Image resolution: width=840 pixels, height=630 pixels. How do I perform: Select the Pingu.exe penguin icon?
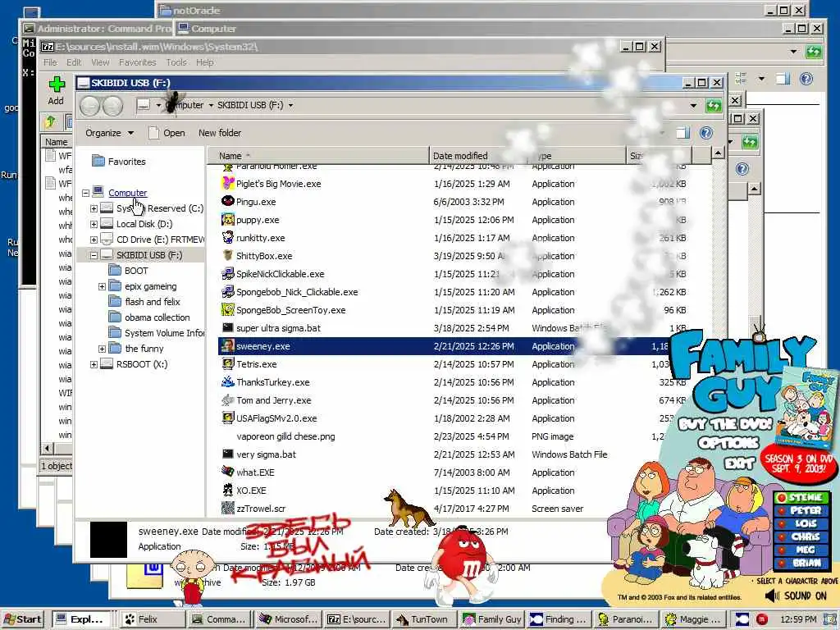coord(228,202)
